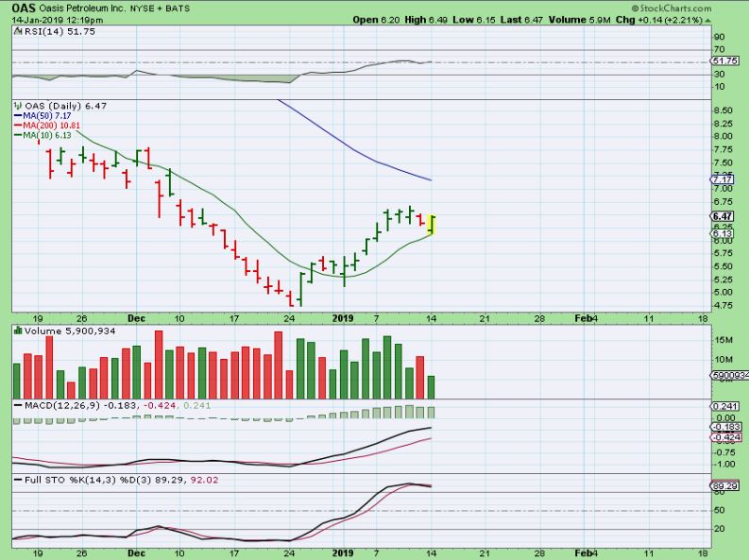This screenshot has height=560, width=749.
Task: Click the boxed 0.241 MACD axis label
Action: [x=724, y=406]
